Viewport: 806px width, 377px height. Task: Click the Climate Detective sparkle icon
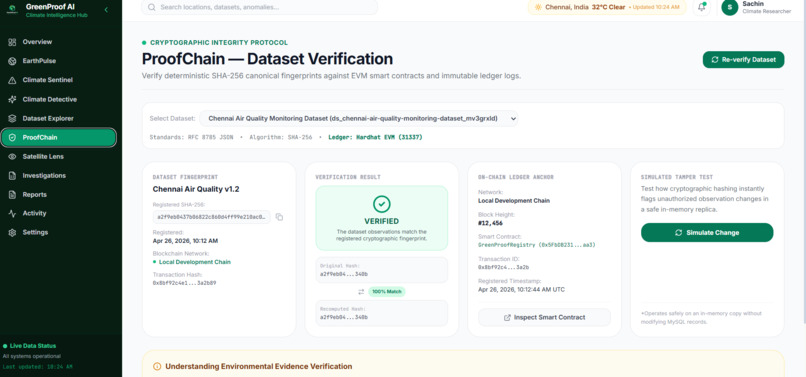pos(12,100)
